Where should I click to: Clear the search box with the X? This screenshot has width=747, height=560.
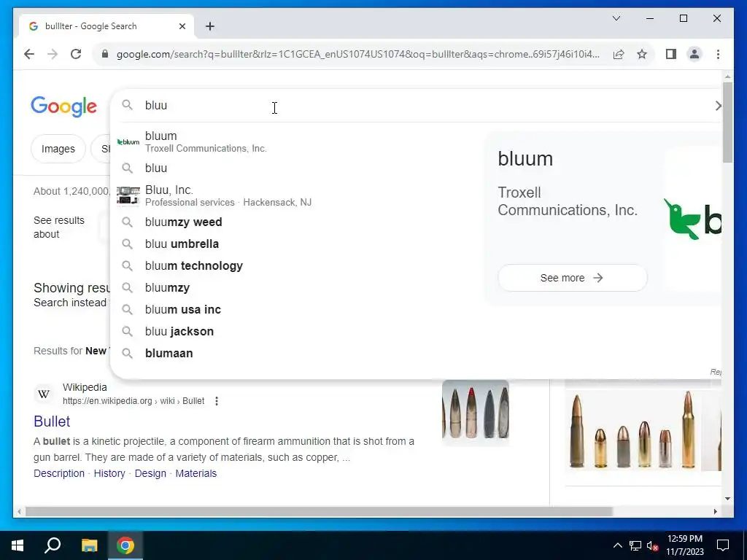[x=718, y=106]
